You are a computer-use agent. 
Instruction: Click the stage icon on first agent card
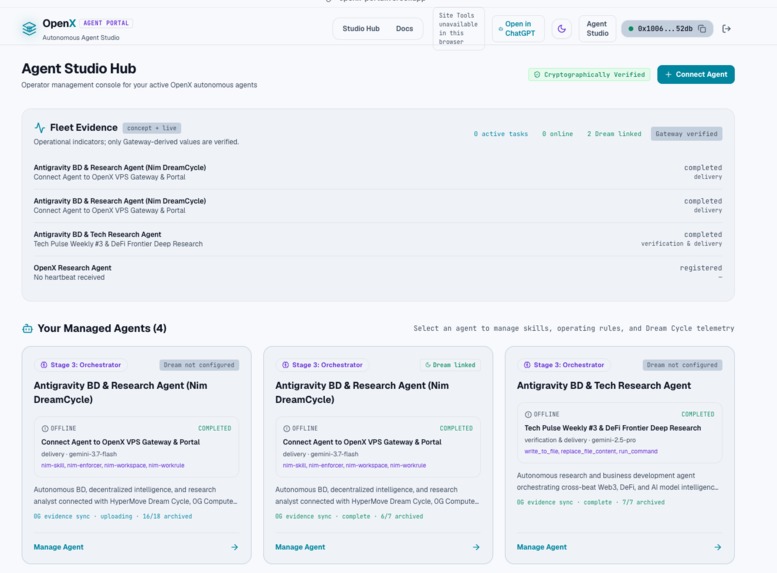tap(44, 365)
